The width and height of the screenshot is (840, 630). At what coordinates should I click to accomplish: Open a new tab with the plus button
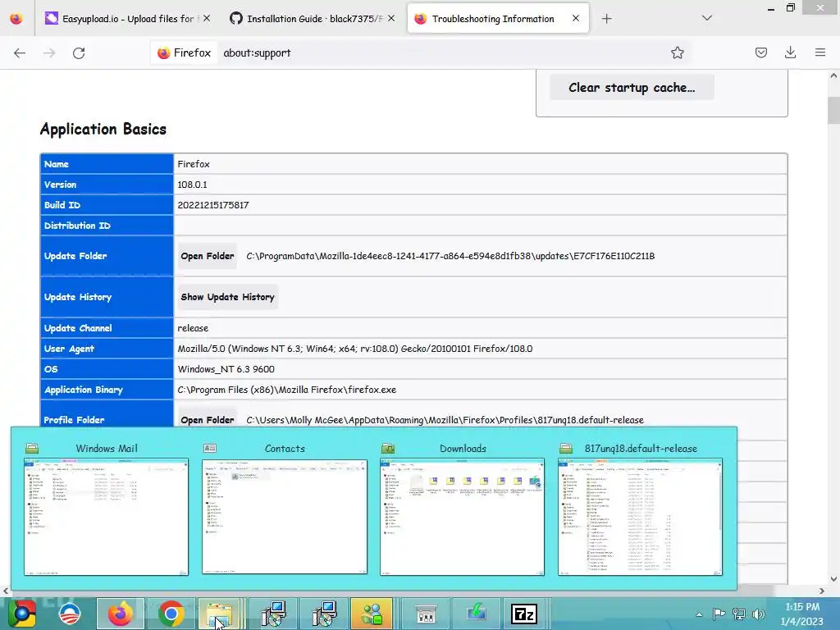point(606,19)
